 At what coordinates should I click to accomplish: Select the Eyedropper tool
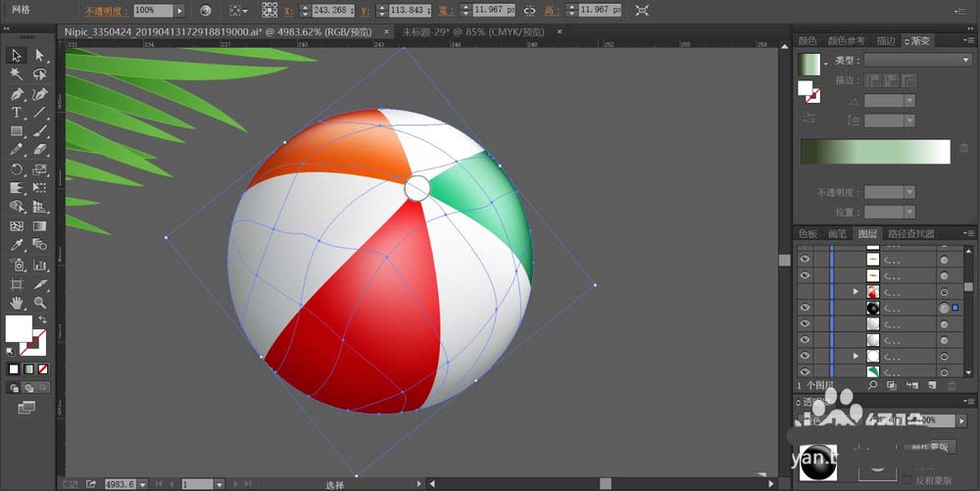click(17, 245)
